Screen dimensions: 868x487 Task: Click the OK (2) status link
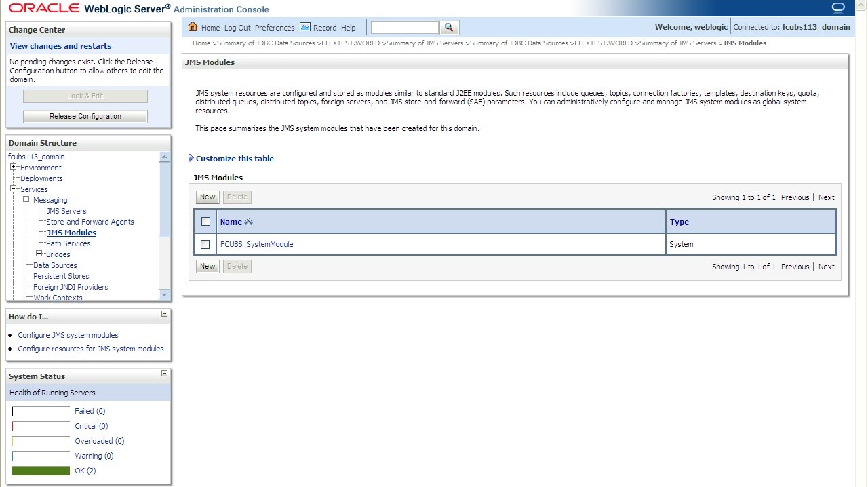point(85,471)
